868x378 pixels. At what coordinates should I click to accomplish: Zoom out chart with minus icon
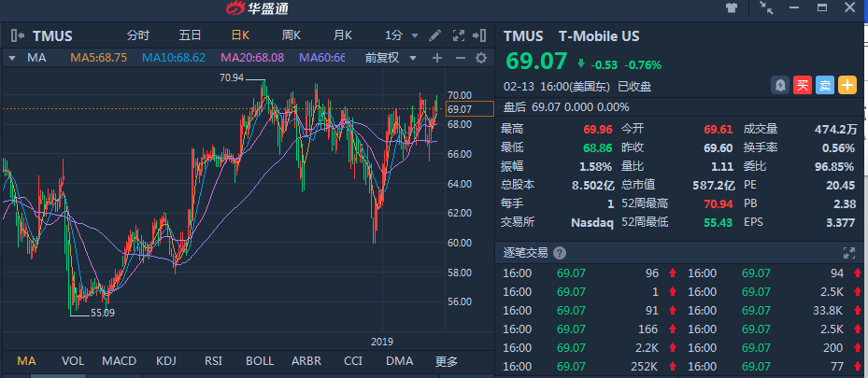460,58
